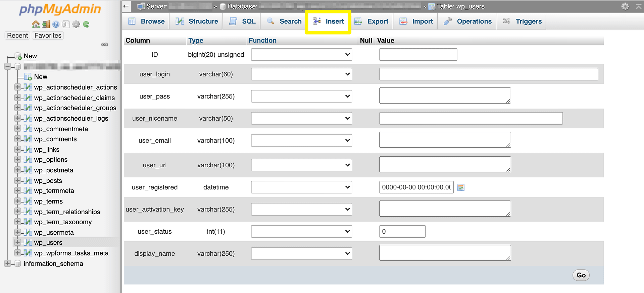
Task: Open the calendar picker for user_registered
Action: tap(461, 187)
